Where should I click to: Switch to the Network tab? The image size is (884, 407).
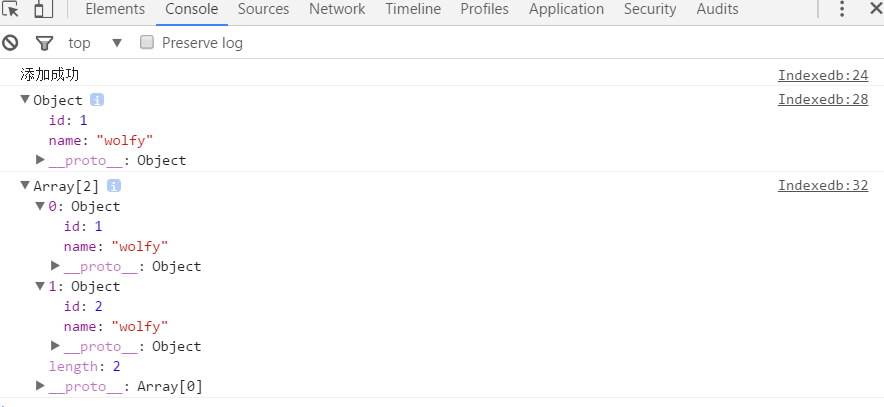337,9
